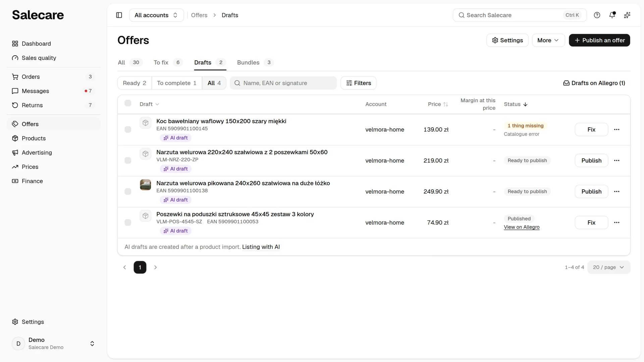Open View on Allegro link
Viewport: 644px width, 362px height.
point(522,227)
